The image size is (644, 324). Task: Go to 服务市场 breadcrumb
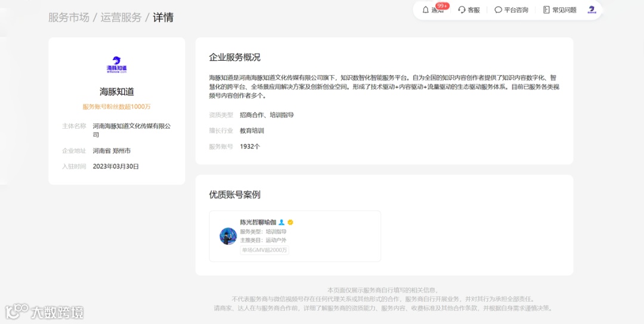[x=69, y=18]
